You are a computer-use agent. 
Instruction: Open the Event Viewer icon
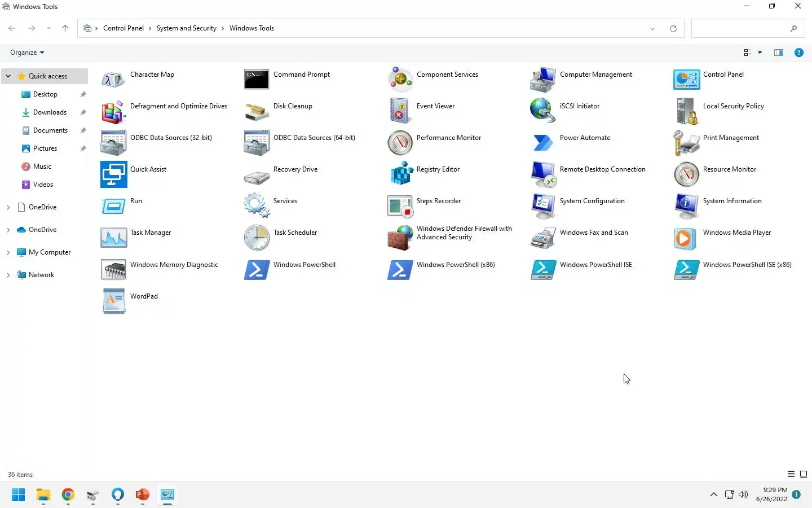coord(400,111)
